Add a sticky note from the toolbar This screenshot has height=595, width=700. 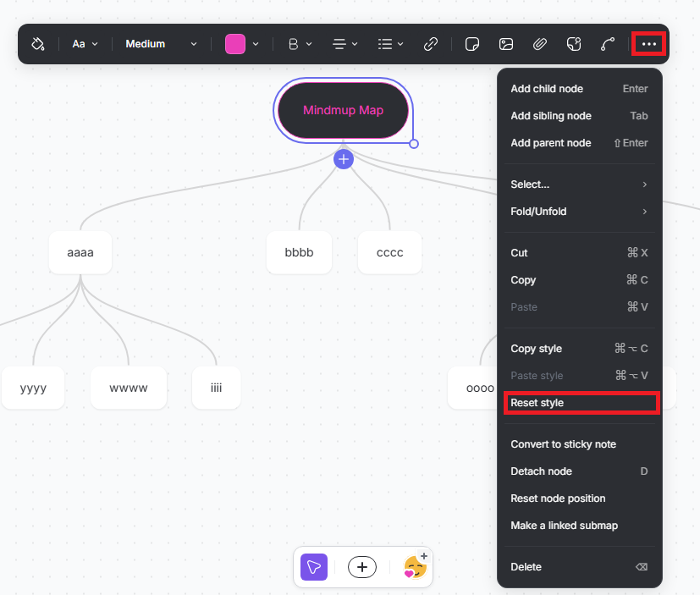pyautogui.click(x=474, y=44)
